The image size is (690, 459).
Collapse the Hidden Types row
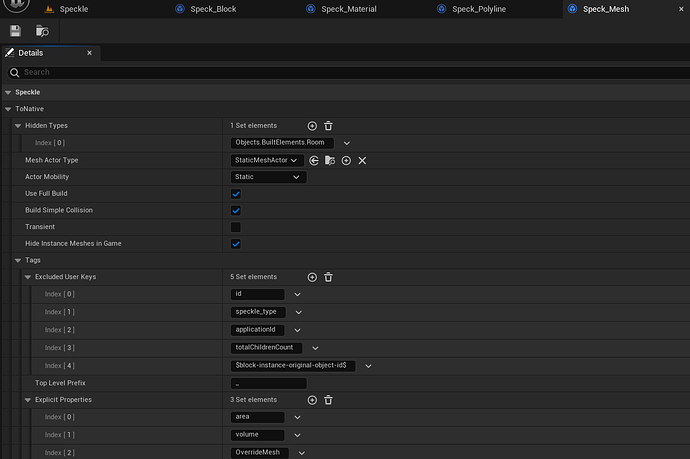pos(18,126)
